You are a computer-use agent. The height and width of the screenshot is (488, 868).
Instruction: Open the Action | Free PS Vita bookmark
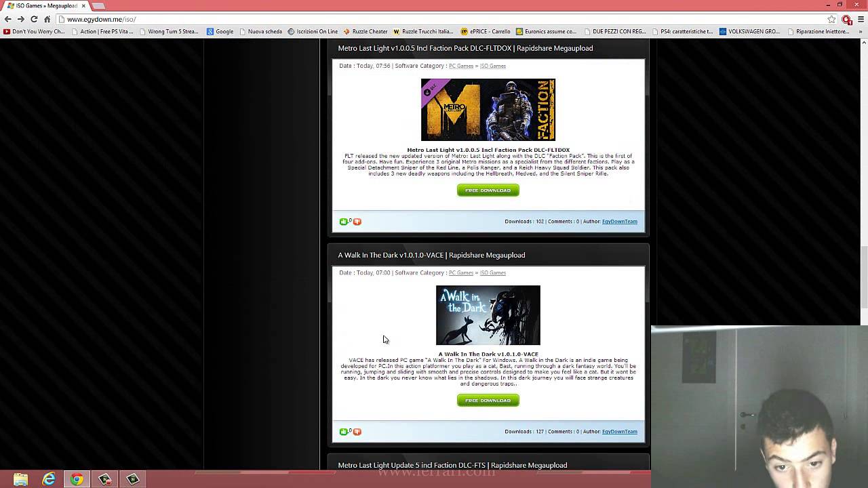pos(102,31)
